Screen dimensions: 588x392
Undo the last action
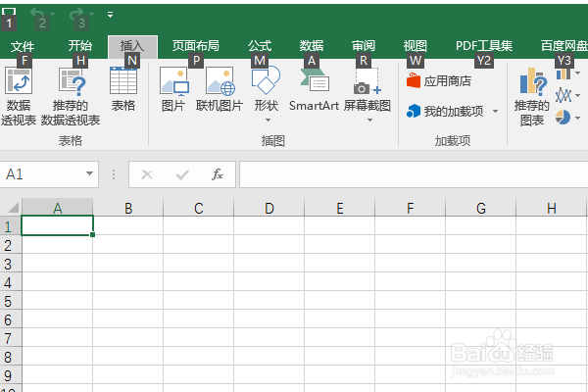pos(37,14)
